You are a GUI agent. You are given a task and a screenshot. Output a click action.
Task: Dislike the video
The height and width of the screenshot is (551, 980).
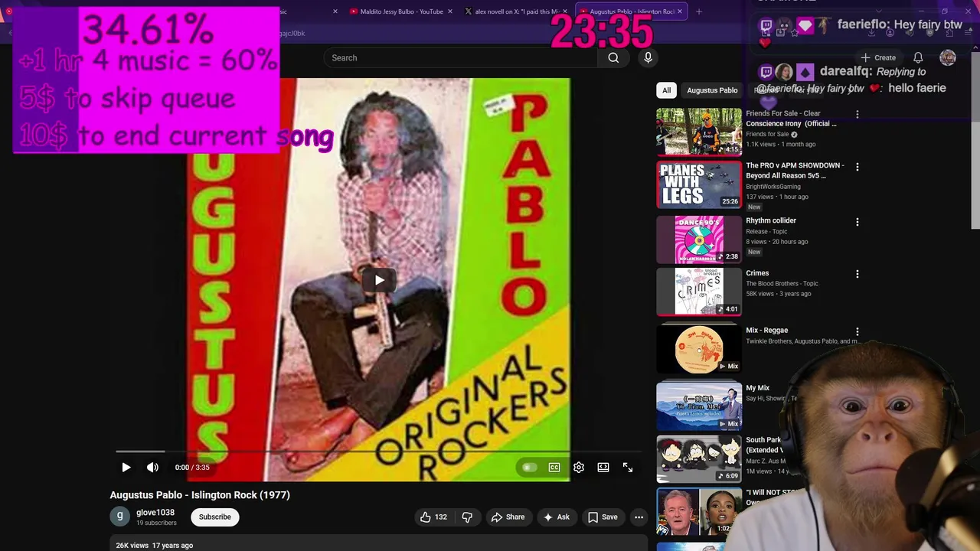[x=467, y=517]
